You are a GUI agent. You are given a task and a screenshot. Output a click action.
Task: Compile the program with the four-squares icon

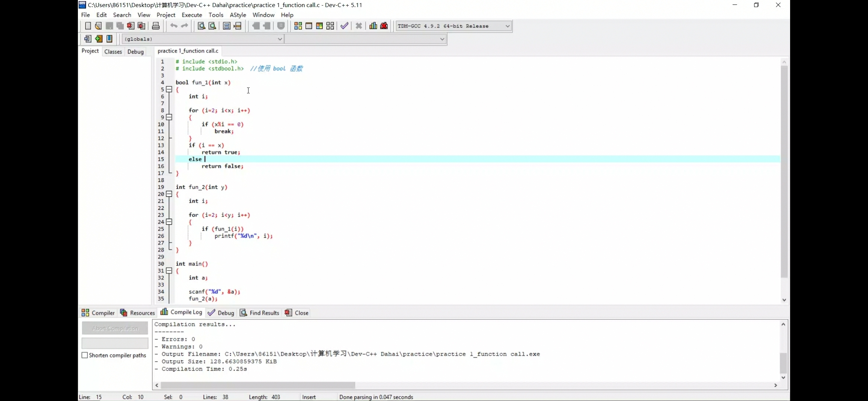click(298, 26)
